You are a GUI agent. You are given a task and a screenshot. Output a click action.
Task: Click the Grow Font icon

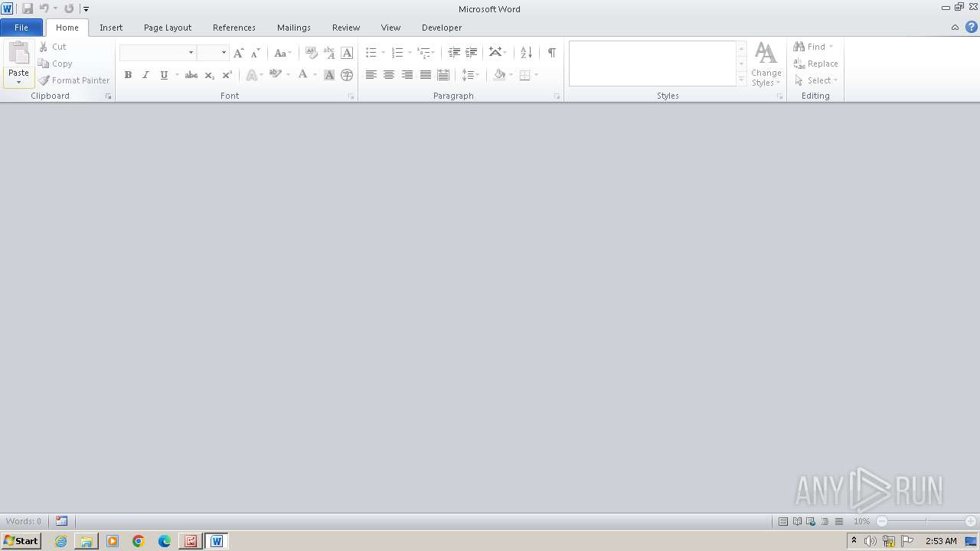239,53
